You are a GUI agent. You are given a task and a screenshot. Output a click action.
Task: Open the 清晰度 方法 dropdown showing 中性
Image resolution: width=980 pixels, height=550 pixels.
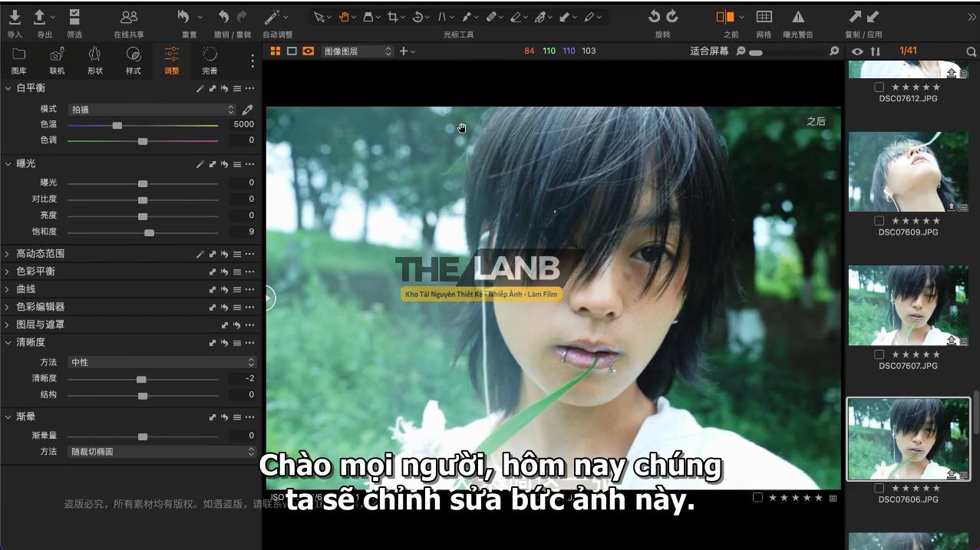[x=162, y=362]
